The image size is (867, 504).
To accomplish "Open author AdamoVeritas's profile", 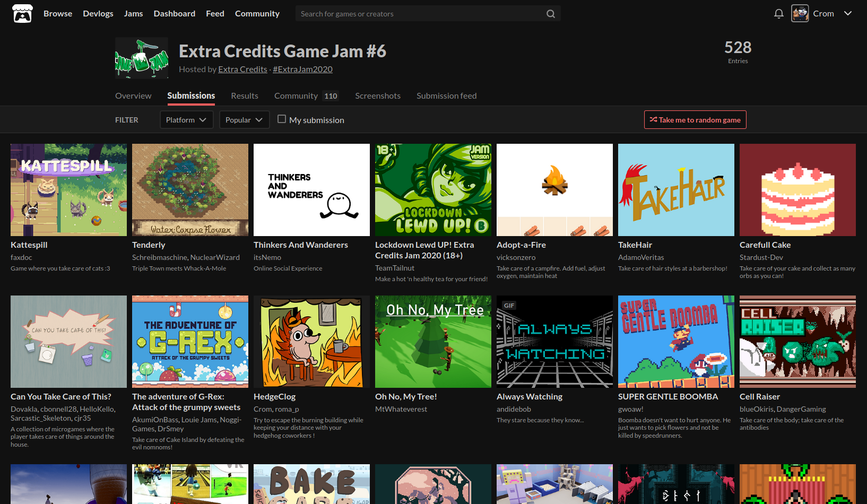I will click(641, 257).
